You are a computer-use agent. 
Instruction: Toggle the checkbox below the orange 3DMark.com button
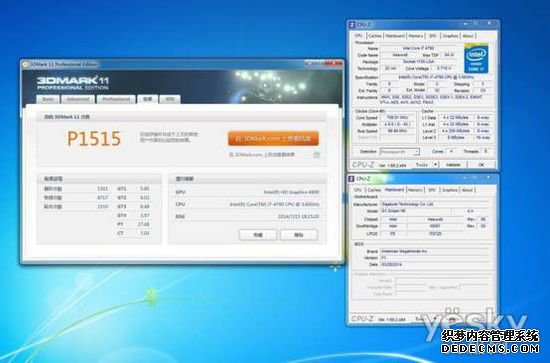point(316,155)
